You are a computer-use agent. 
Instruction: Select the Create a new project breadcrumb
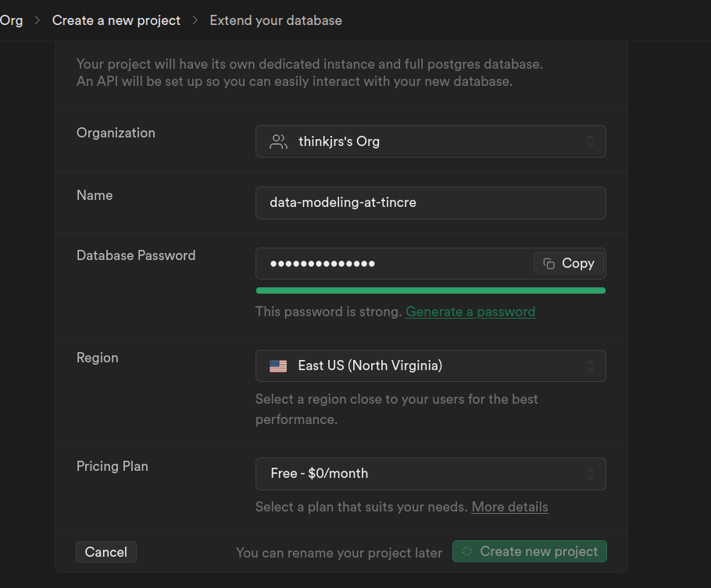[x=116, y=20]
